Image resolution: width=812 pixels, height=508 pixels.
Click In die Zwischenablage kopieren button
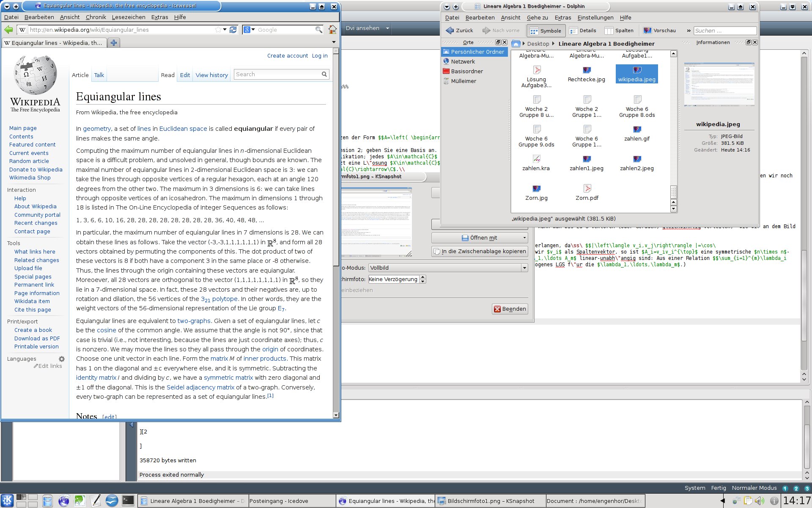coord(480,251)
